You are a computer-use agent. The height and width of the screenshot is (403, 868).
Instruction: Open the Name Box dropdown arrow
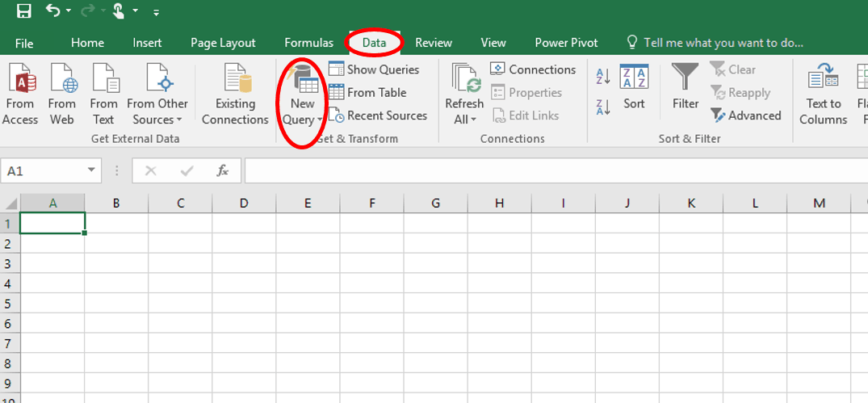92,171
